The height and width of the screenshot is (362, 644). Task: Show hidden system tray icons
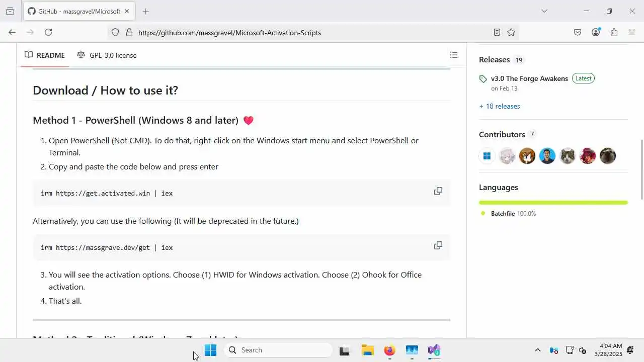coord(537,350)
